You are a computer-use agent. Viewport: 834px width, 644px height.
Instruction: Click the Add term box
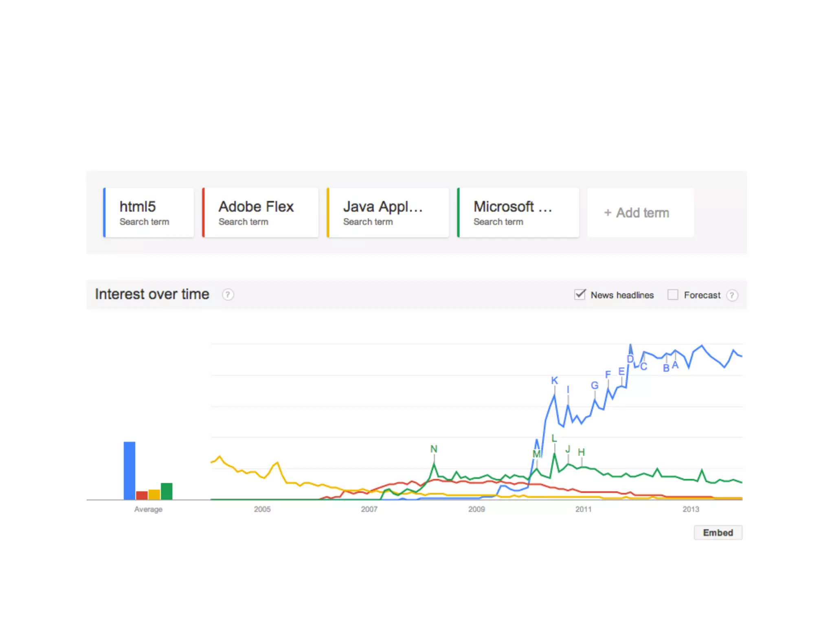point(640,212)
